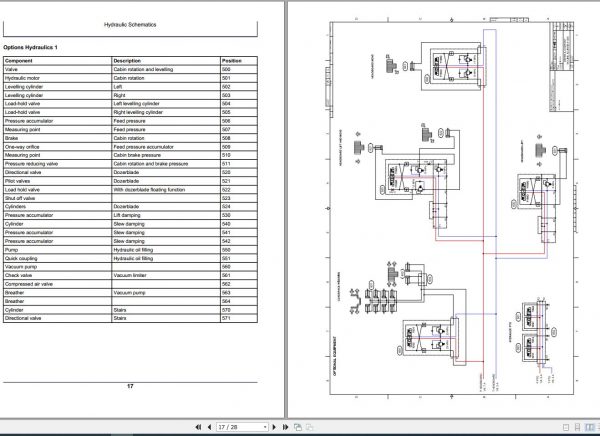This screenshot has width=600, height=436.
Task: Select two-page side-by-side view
Action: (x=590, y=427)
